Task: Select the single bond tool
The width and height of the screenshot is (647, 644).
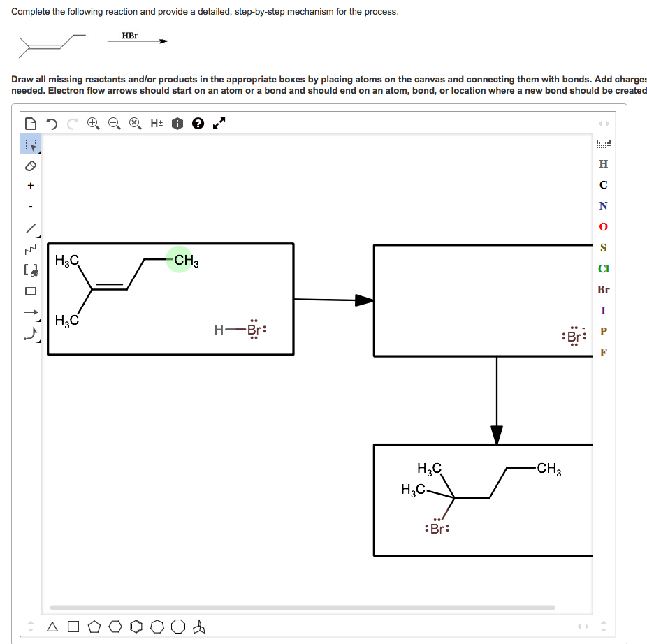Action: click(x=31, y=228)
